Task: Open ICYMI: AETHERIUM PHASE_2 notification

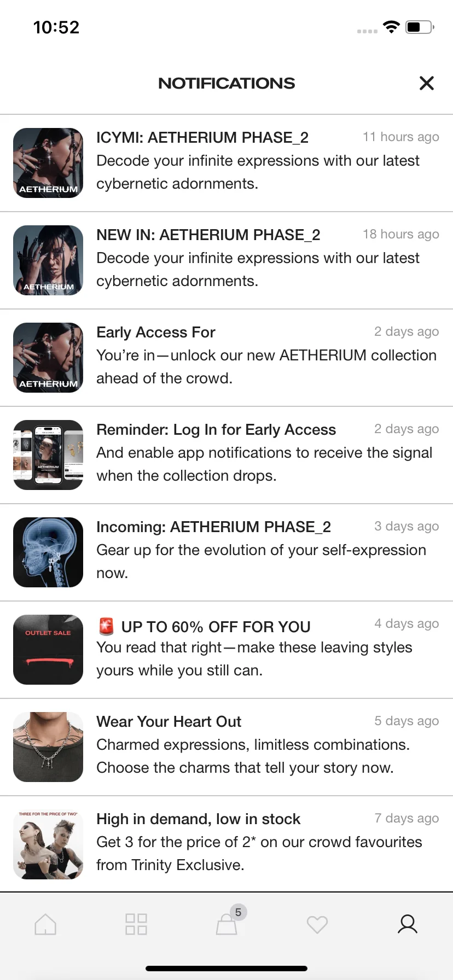Action: tap(257, 161)
